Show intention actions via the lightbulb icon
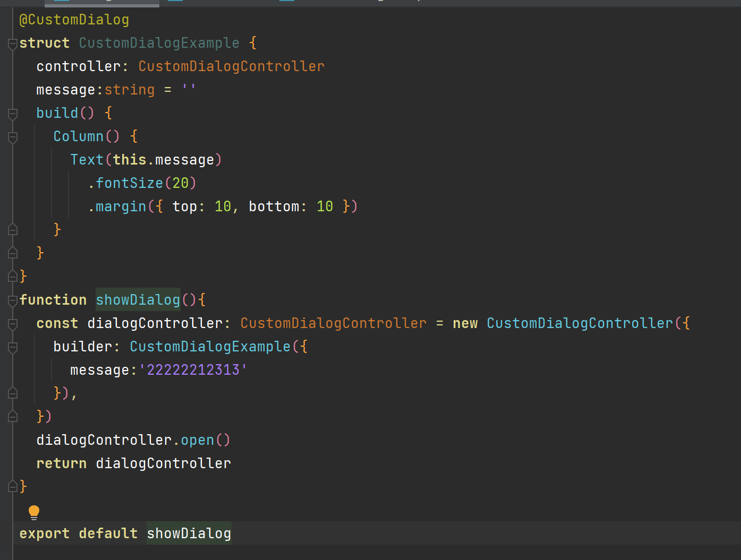 pos(34,512)
